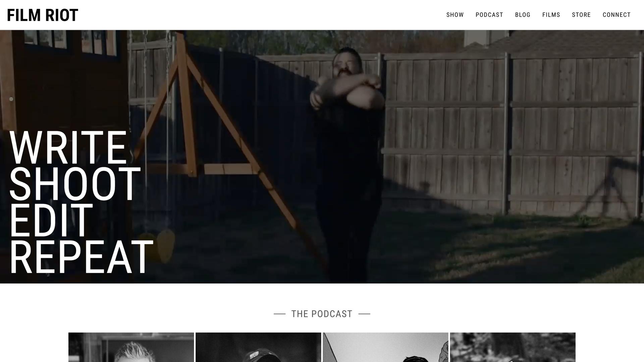Open podcast thumbnail with spiky-haired person
This screenshot has height=362, width=644.
coord(131,347)
